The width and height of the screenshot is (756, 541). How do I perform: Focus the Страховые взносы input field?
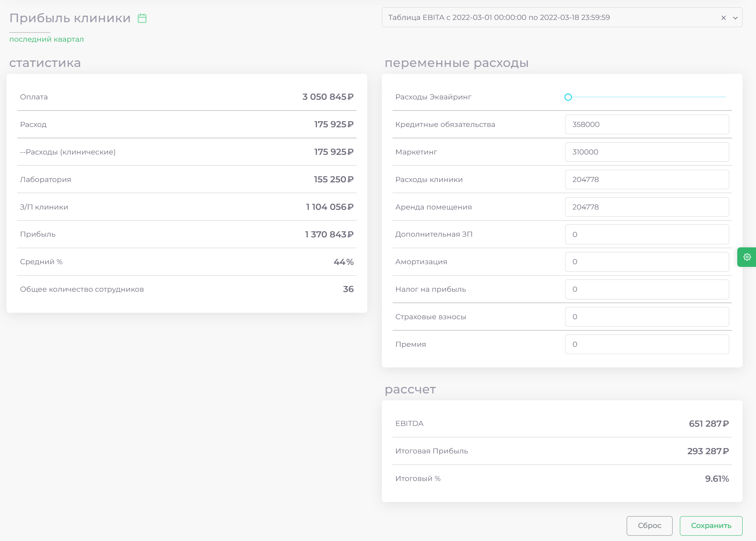[647, 317]
